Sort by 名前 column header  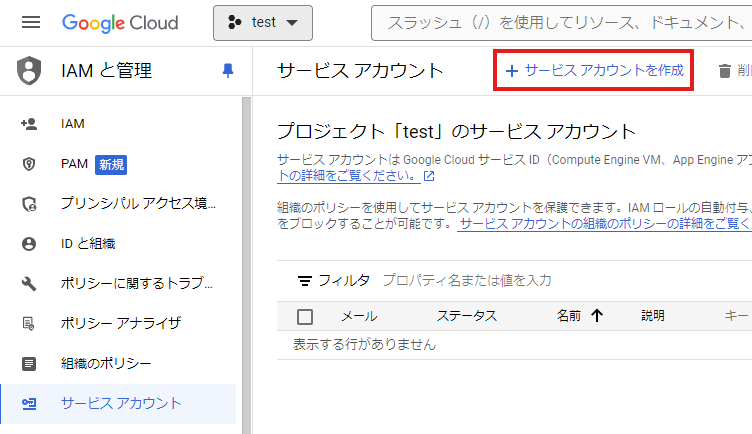click(x=569, y=316)
